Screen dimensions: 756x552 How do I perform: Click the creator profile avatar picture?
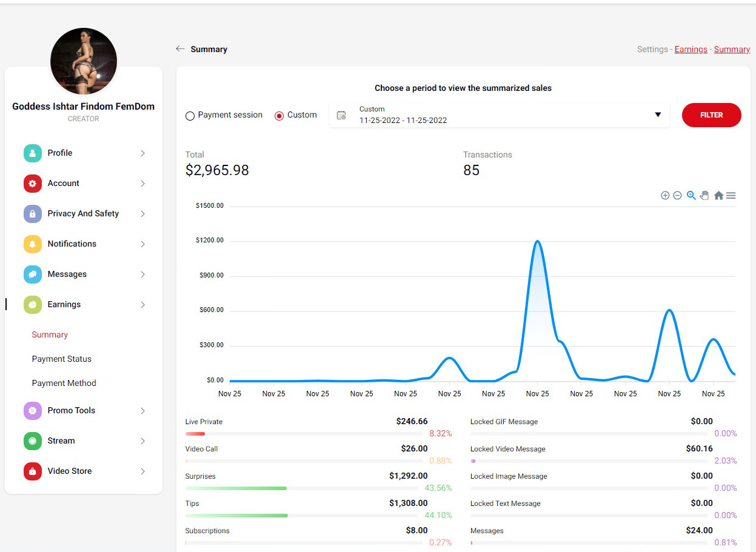[x=84, y=61]
